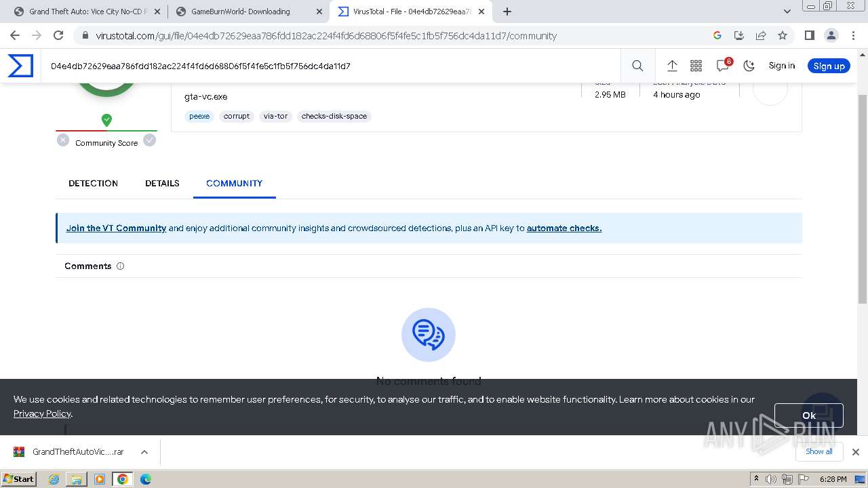Click the Sign in link
The image size is (868, 488).
click(x=781, y=66)
